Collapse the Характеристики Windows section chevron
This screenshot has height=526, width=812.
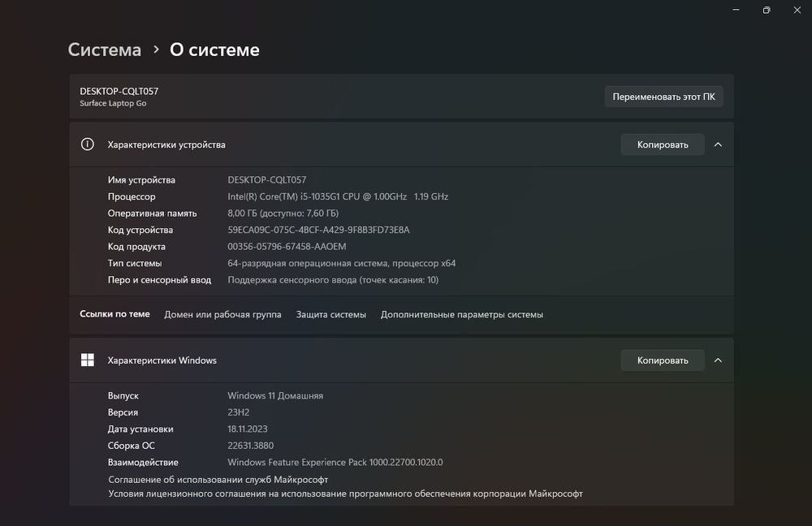point(718,360)
